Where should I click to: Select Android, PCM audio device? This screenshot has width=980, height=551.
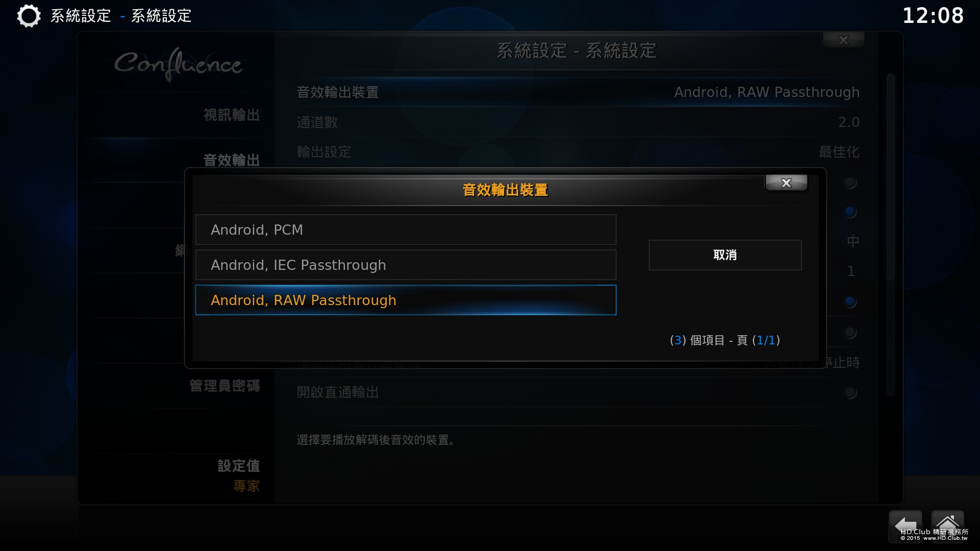(x=406, y=230)
